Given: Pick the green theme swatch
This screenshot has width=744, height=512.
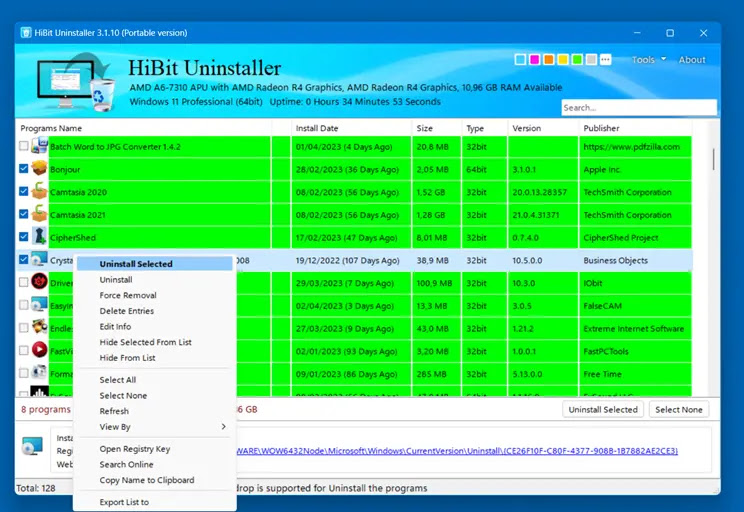Looking at the screenshot, I should coord(577,59).
